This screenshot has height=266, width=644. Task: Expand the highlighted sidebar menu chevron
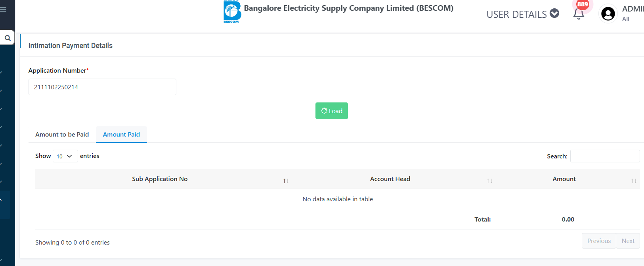tap(1, 200)
